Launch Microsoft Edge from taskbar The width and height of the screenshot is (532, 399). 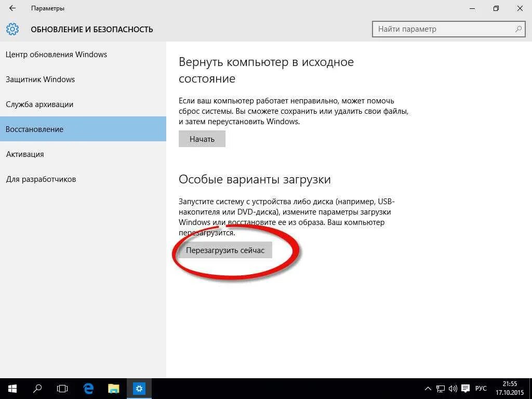[88, 389]
